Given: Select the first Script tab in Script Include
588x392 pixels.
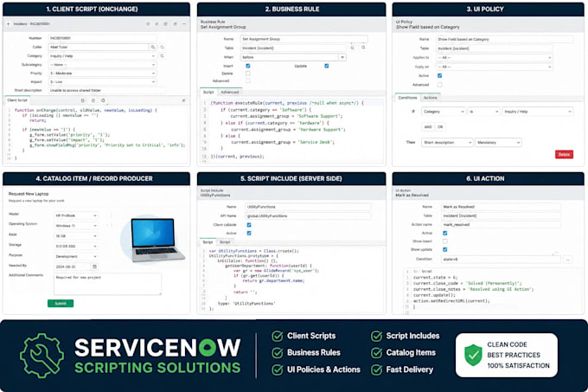Looking at the screenshot, I should 208,242.
